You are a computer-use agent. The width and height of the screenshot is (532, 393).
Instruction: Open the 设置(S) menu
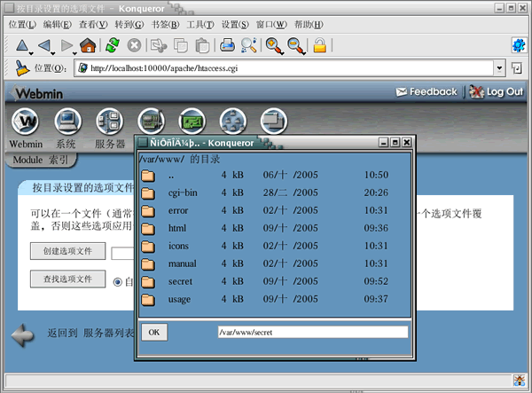pos(235,25)
